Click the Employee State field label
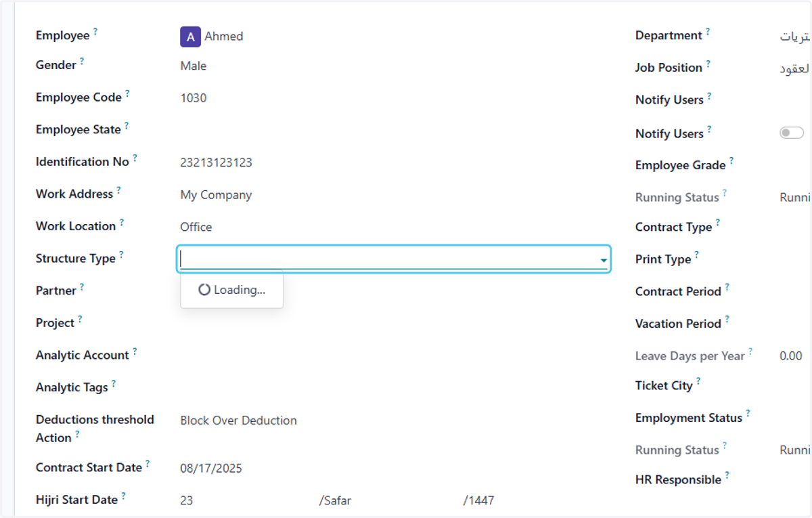Image resolution: width=812 pixels, height=518 pixels. click(78, 130)
